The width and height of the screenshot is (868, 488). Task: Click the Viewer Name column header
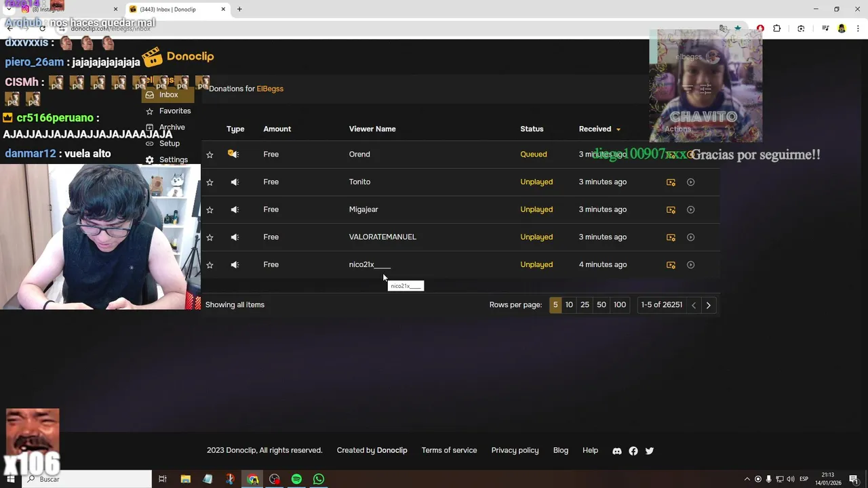372,129
